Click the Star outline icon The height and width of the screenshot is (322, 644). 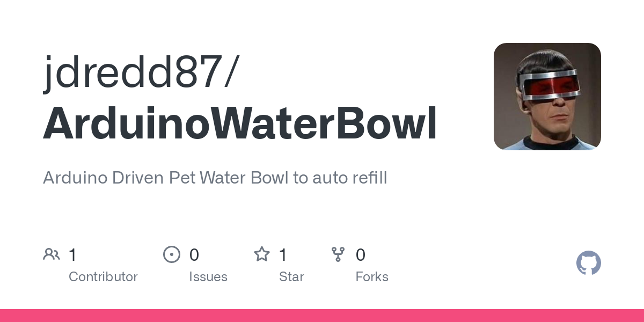[261, 254]
